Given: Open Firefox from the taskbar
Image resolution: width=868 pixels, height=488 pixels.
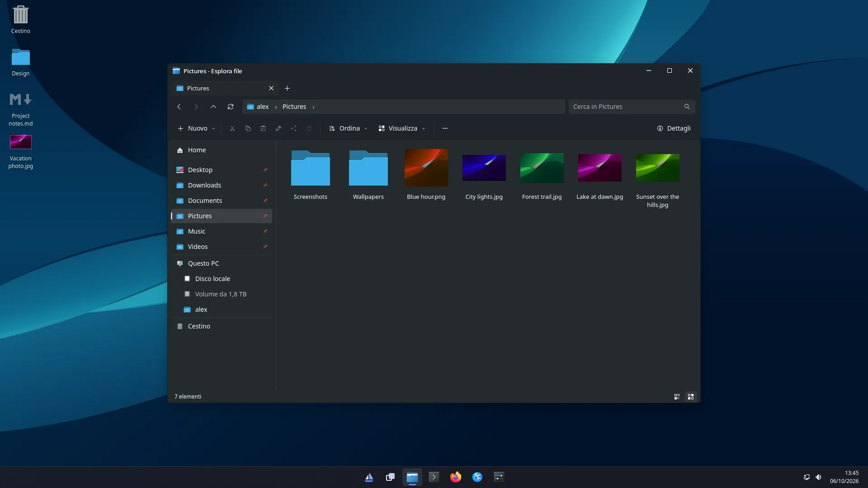Looking at the screenshot, I should [456, 477].
